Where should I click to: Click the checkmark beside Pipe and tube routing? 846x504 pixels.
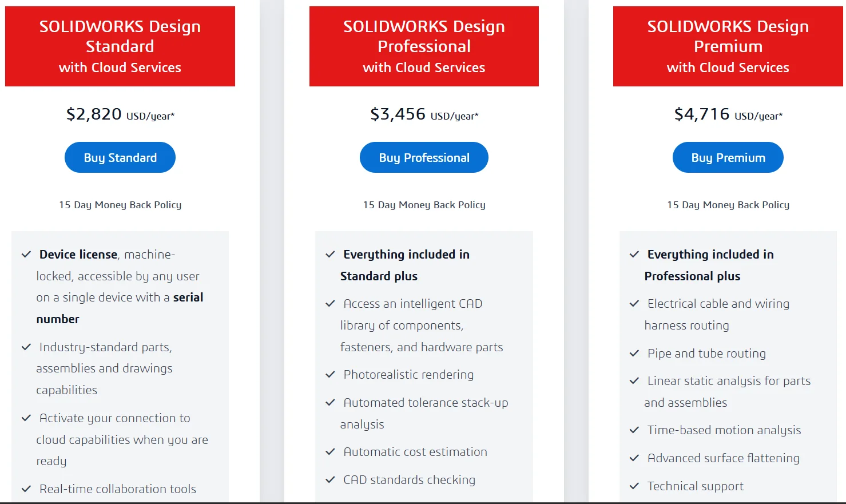pos(634,354)
